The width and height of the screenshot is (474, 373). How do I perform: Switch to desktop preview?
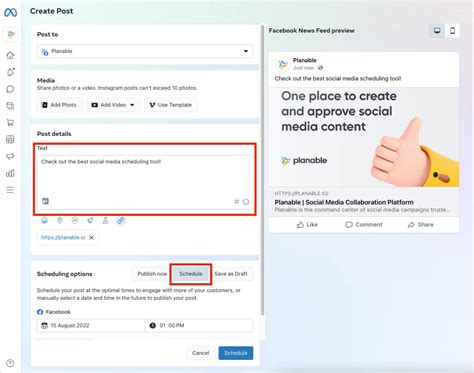[437, 31]
